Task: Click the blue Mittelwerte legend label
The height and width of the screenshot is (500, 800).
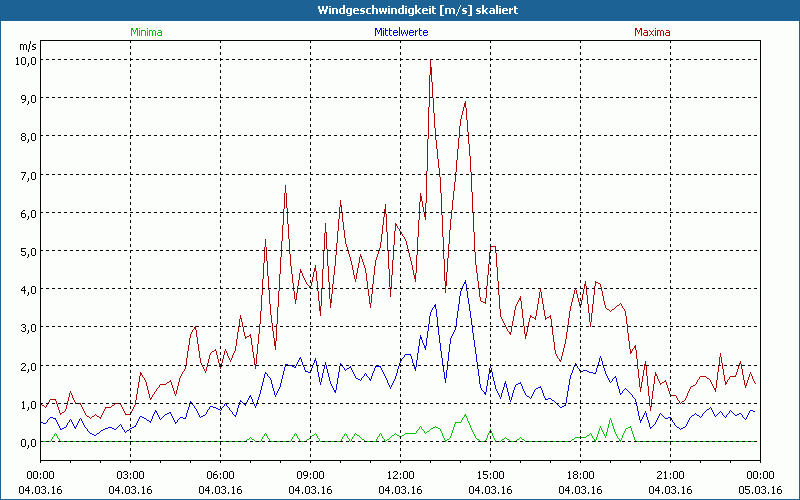Action: click(x=401, y=32)
